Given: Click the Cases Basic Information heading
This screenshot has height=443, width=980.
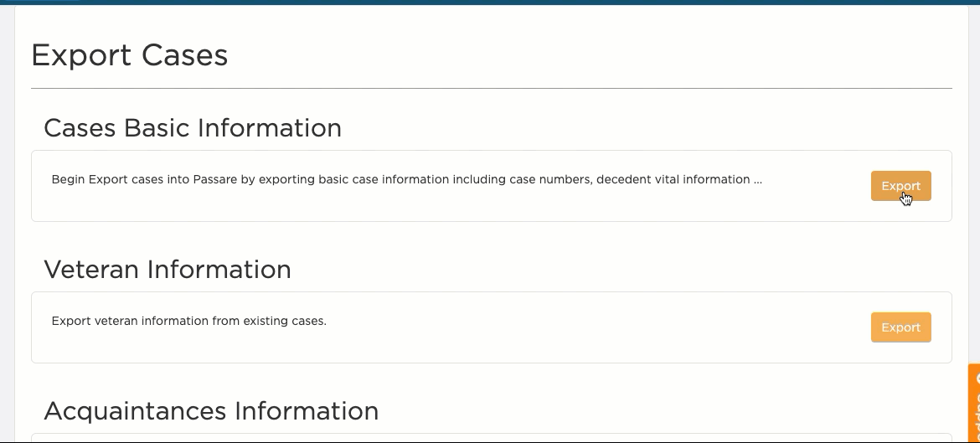Looking at the screenshot, I should [193, 128].
